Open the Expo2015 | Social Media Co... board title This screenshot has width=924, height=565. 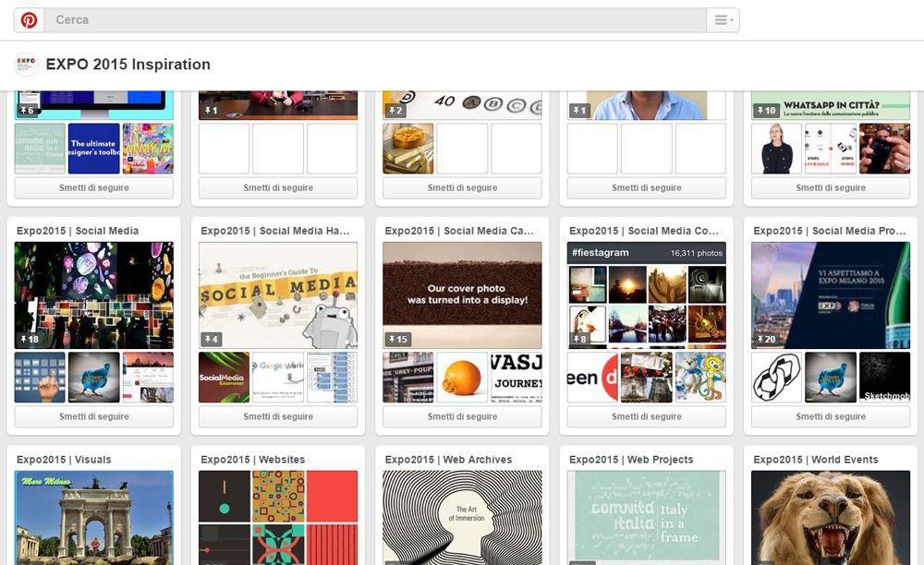(x=644, y=231)
